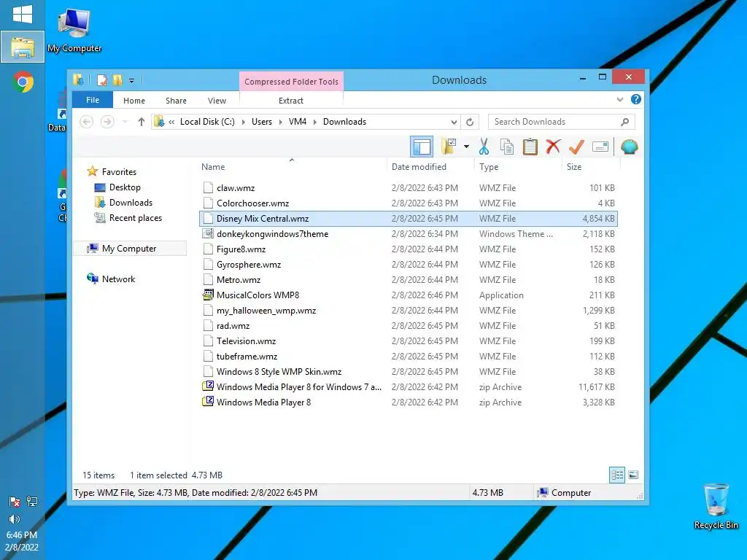This screenshot has height=560, width=747.
Task: Select Favorites in navigation pane
Action: pos(119,172)
